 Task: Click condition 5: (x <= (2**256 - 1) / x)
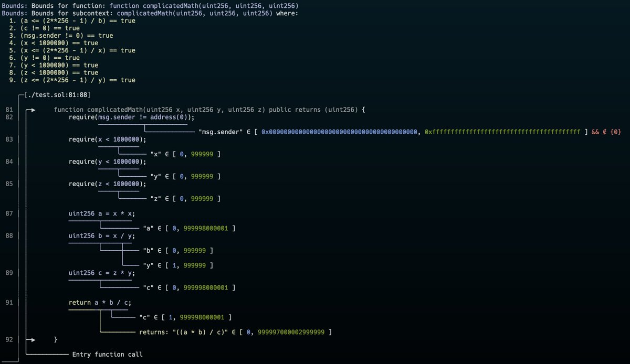pos(72,50)
